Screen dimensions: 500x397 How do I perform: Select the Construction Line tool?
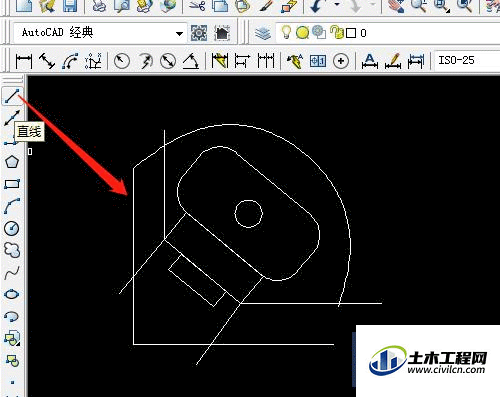(x=12, y=118)
